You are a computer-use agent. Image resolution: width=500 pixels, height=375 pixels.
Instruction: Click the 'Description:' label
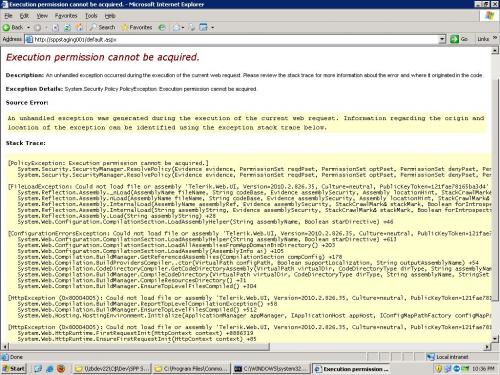tap(25, 75)
